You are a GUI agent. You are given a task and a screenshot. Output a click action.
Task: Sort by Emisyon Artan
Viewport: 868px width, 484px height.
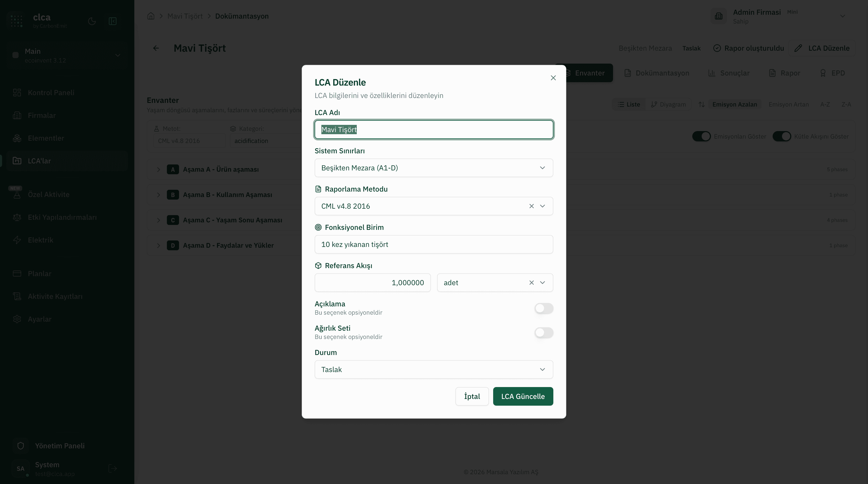tap(788, 104)
